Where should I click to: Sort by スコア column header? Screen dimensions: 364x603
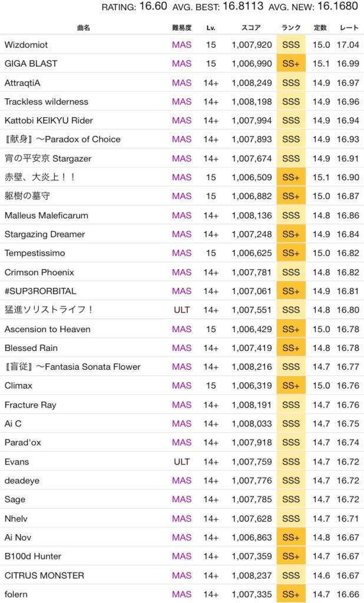tap(252, 28)
